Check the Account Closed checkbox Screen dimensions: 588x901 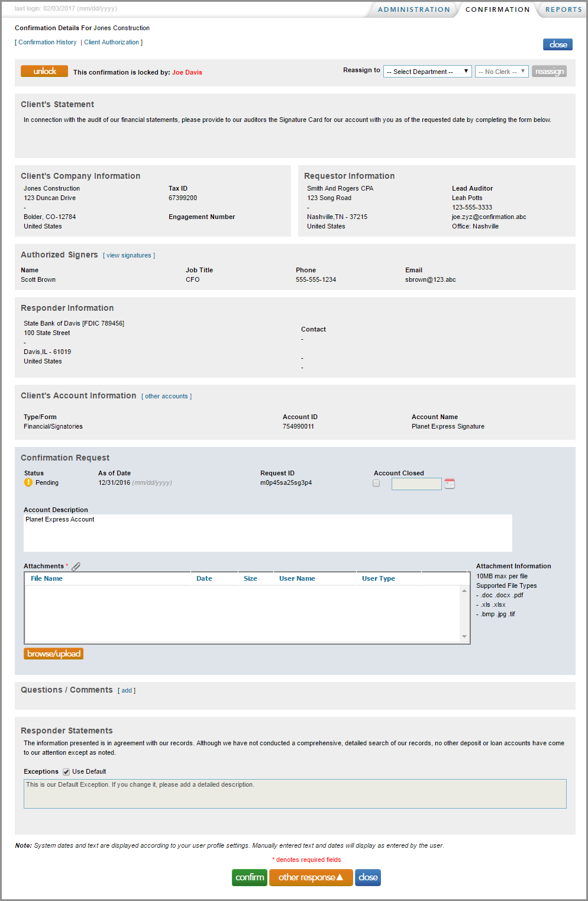[376, 483]
